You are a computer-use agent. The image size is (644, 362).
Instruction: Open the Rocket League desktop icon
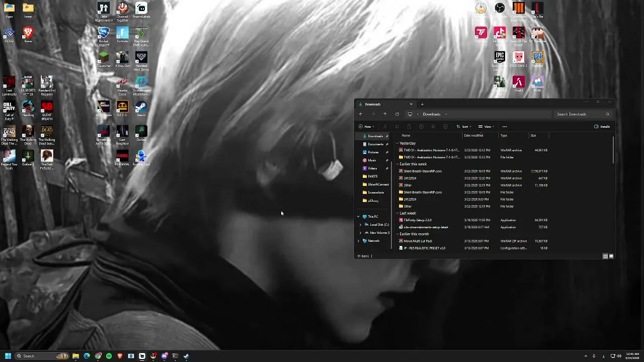[103, 37]
